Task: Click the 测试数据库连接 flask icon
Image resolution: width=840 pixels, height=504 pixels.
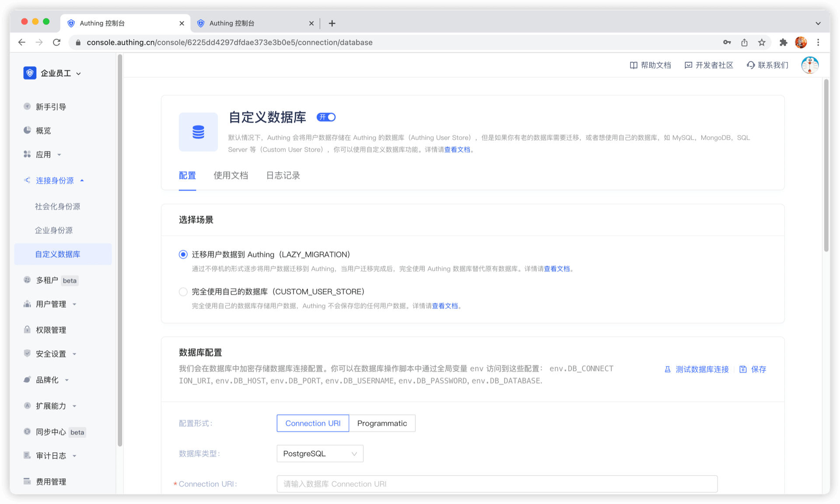Action: point(667,369)
